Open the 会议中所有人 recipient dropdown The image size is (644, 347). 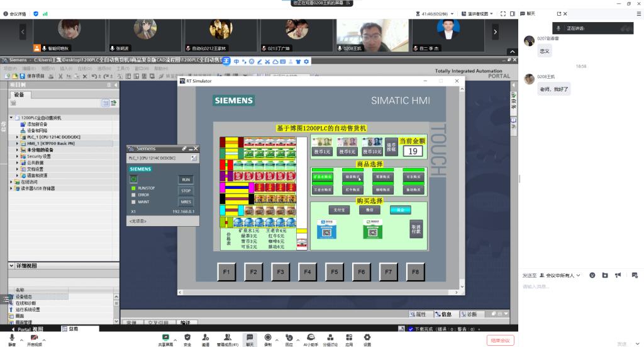[x=562, y=275]
